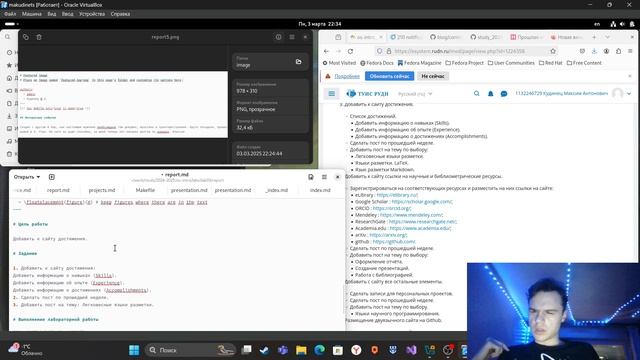Open Google Scholar link on page

click(422, 202)
